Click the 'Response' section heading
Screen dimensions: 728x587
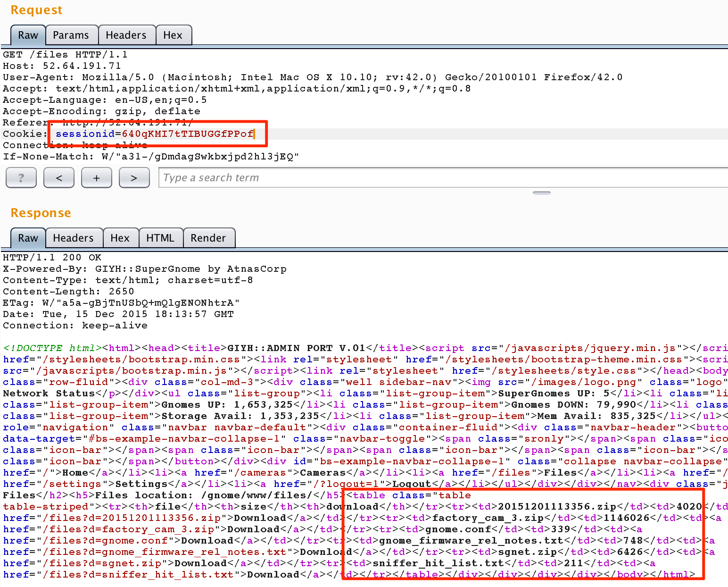(x=41, y=213)
